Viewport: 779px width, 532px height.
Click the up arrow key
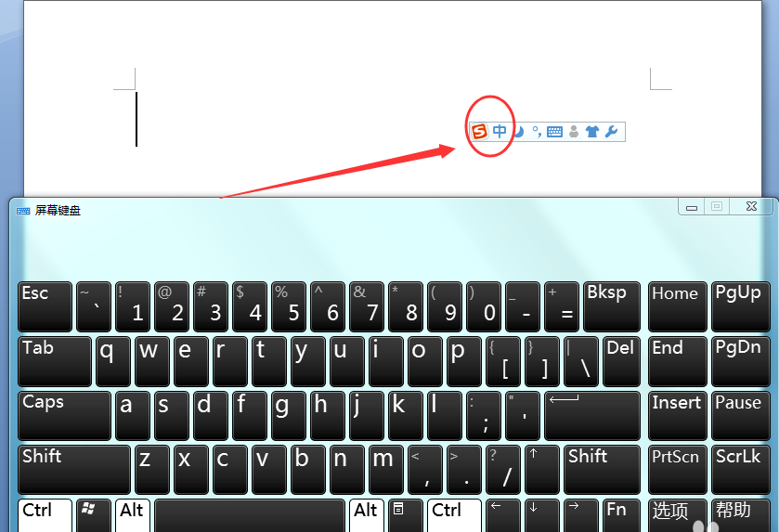click(542, 470)
